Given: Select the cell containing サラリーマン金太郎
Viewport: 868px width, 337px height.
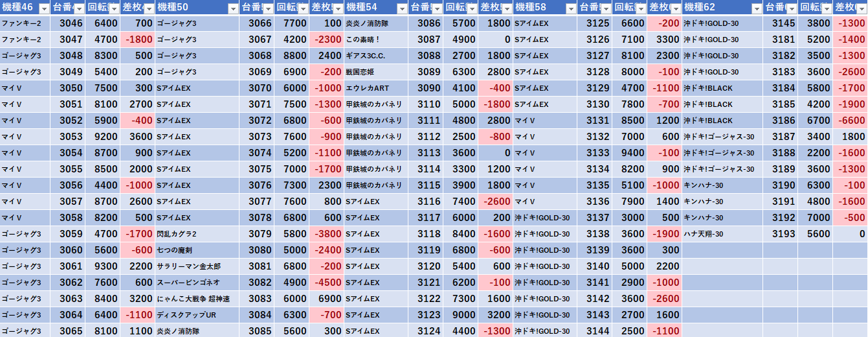Looking at the screenshot, I should [x=197, y=266].
